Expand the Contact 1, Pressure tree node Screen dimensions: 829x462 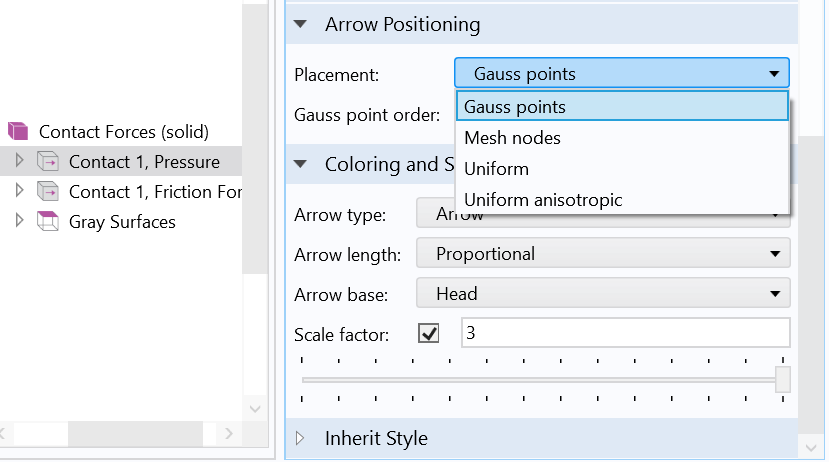[x=18, y=161]
